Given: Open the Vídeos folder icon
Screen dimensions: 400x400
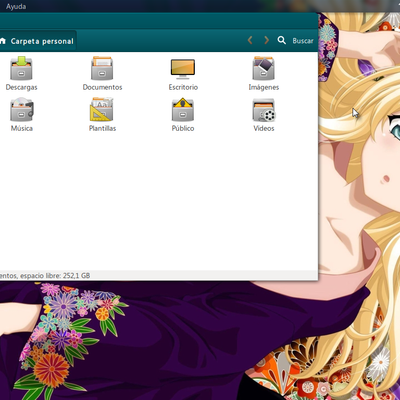Looking at the screenshot, I should click(264, 110).
